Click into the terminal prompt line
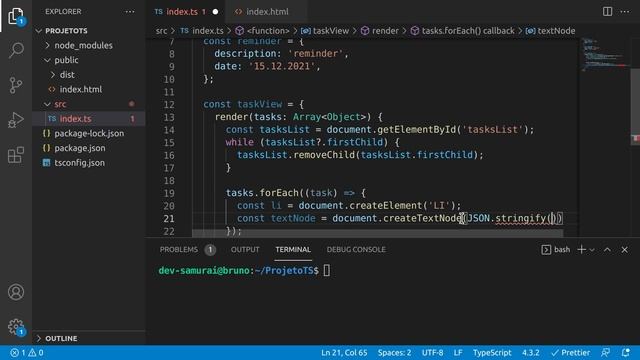Image resolution: width=640 pixels, height=360 pixels. tap(244, 271)
